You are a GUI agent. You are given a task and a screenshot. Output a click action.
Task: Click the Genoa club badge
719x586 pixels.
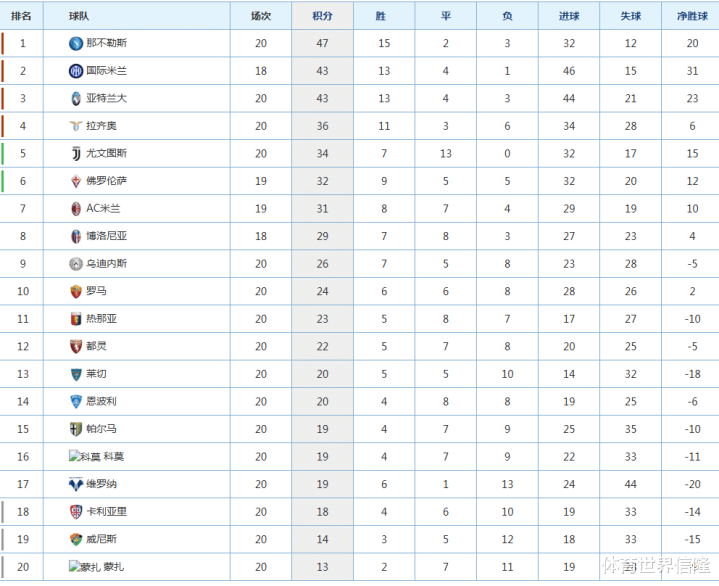click(76, 319)
